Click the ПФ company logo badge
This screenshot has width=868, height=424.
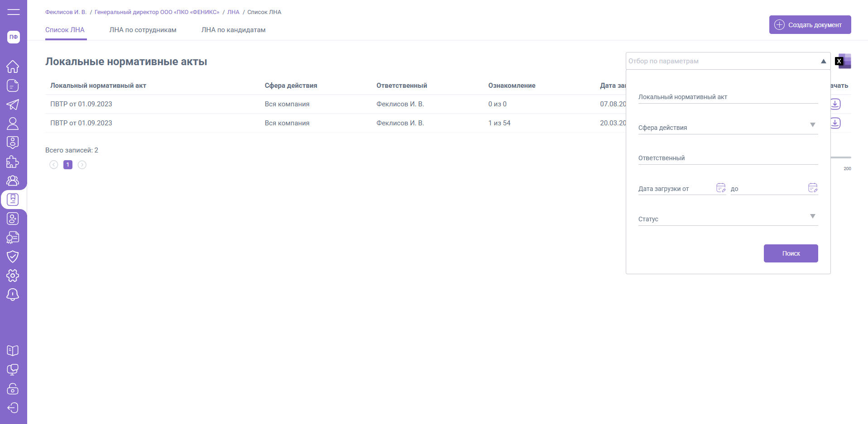tap(13, 37)
